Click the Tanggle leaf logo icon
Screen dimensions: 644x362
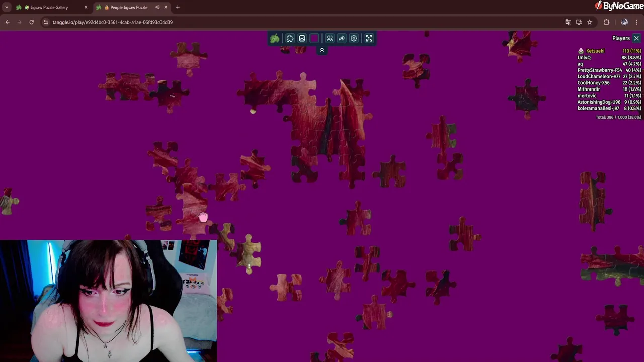click(x=275, y=38)
